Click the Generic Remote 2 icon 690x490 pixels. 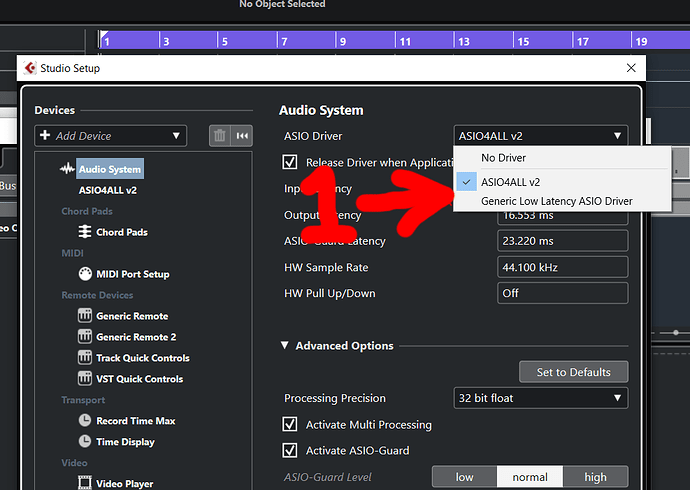[x=85, y=336]
